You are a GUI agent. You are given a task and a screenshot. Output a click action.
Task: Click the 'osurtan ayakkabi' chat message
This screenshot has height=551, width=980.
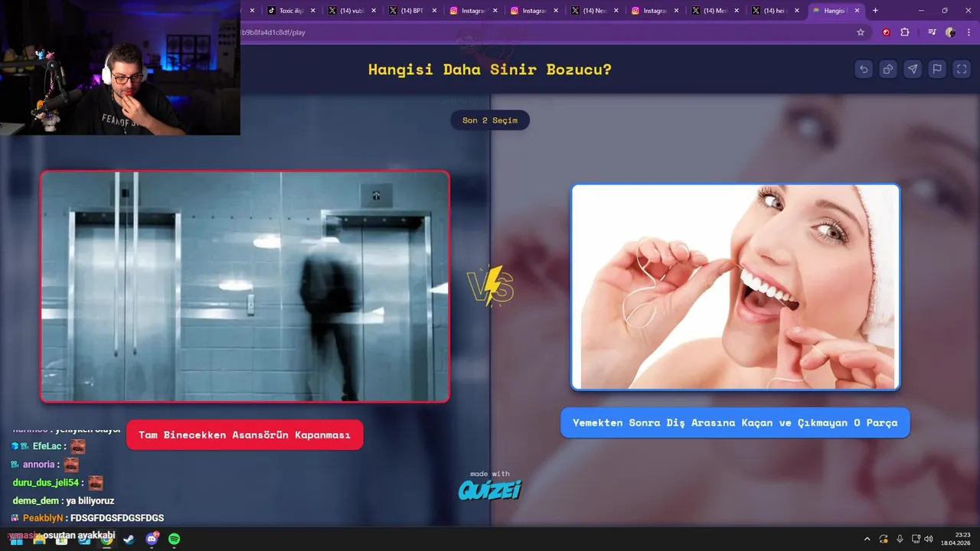(79, 535)
